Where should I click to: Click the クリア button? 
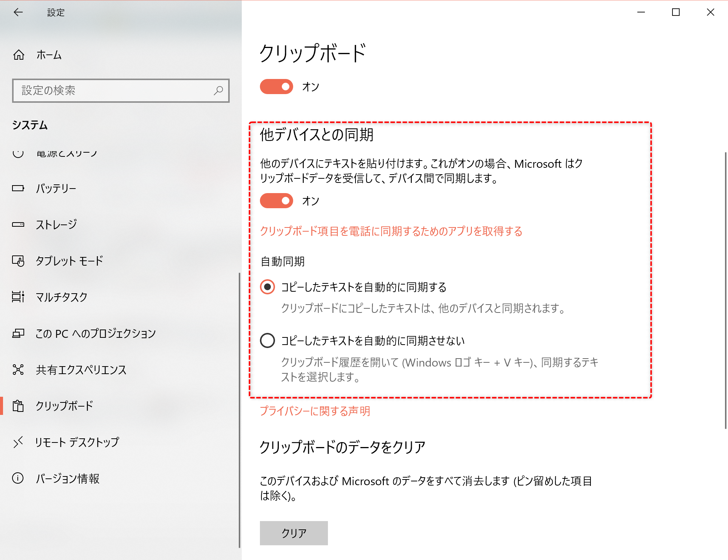click(x=294, y=533)
